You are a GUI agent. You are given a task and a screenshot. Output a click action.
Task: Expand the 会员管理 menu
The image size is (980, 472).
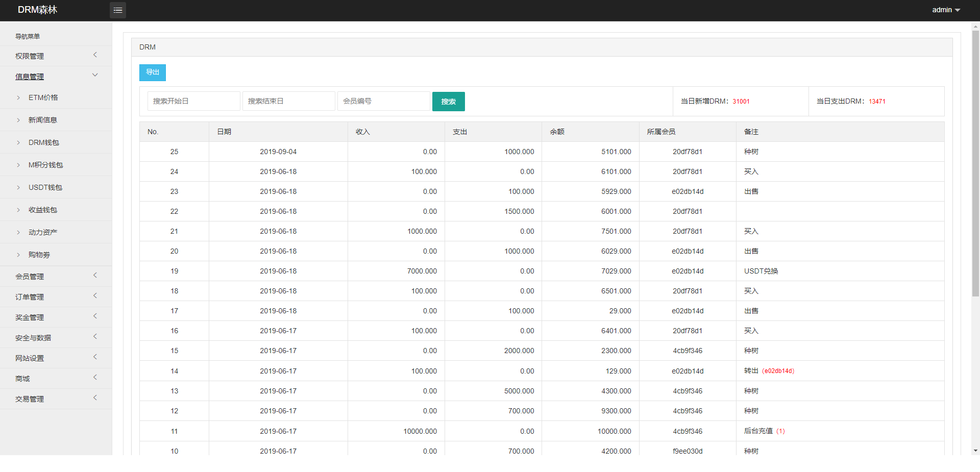pos(56,276)
